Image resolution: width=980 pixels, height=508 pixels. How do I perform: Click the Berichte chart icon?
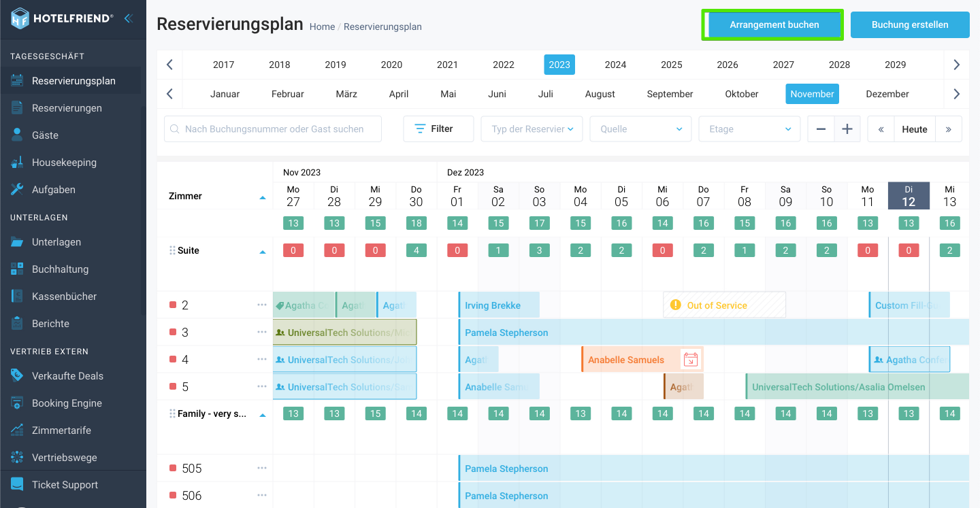(17, 324)
